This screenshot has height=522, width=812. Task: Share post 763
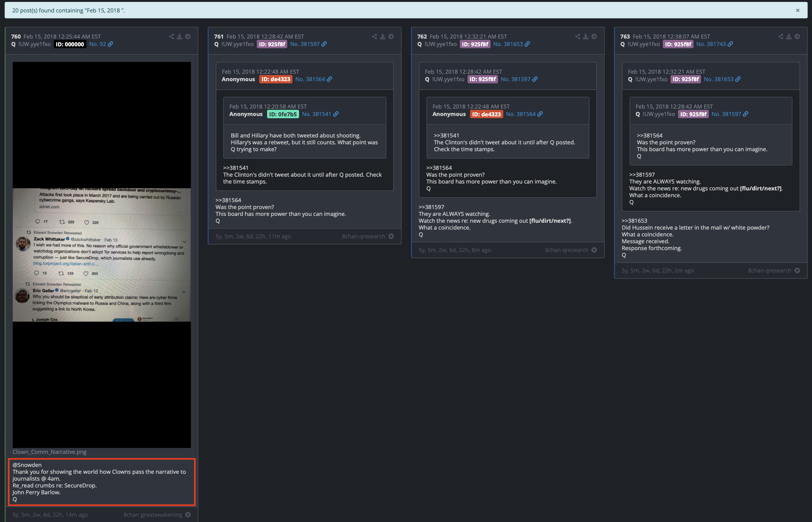[x=781, y=36]
